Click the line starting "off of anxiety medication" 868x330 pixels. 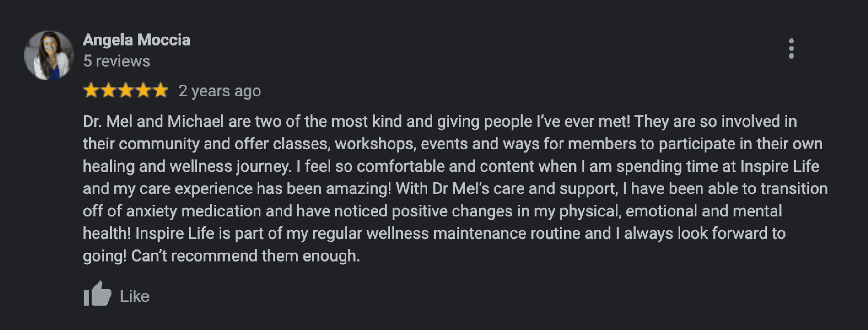coord(432,211)
